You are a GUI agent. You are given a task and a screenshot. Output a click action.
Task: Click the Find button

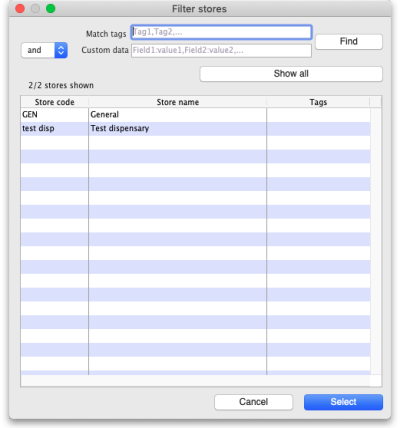pos(349,42)
